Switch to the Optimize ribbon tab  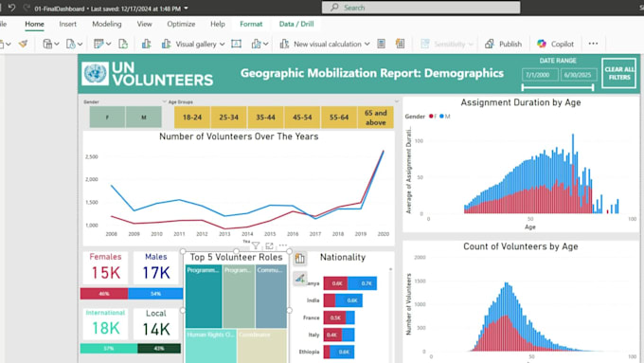click(x=181, y=24)
